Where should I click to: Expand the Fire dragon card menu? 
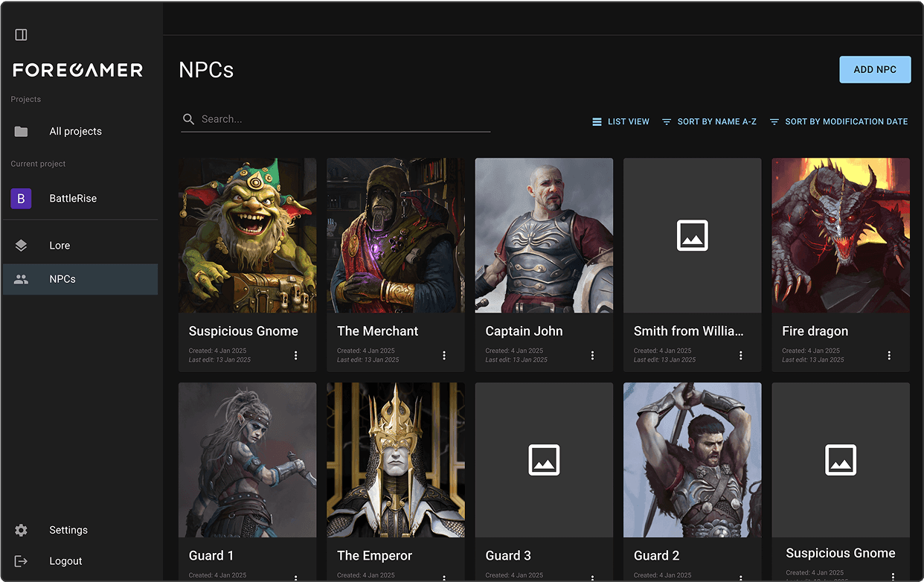click(889, 356)
